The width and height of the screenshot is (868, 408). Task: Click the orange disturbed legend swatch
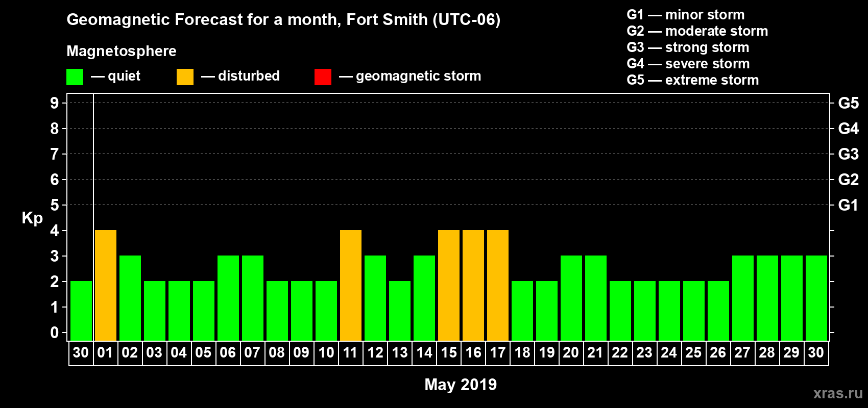pyautogui.click(x=185, y=77)
